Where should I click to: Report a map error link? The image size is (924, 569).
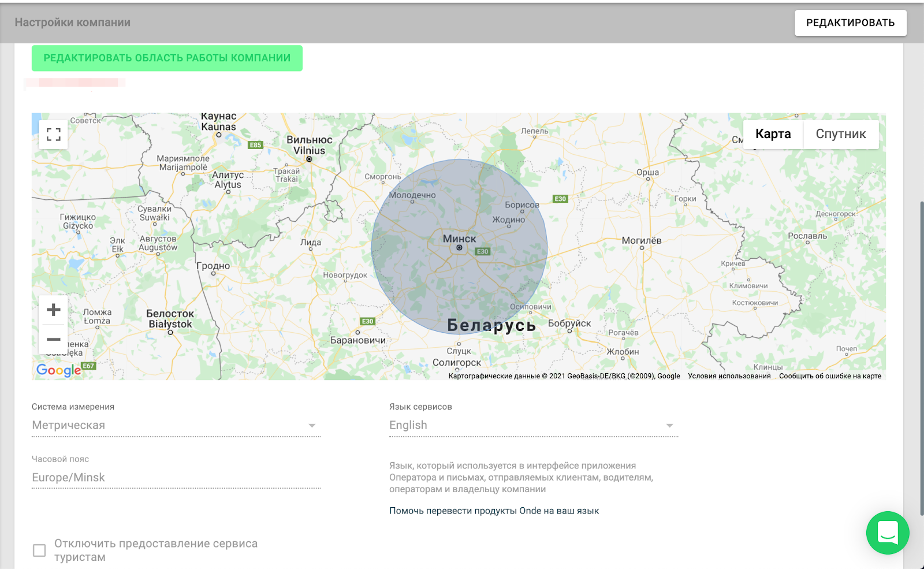click(830, 376)
